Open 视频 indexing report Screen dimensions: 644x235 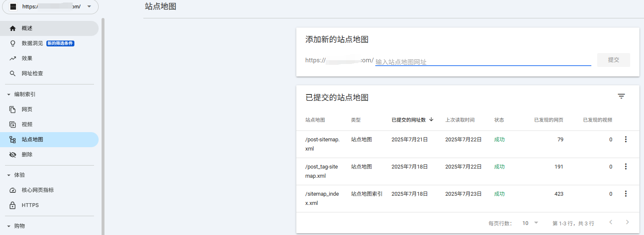point(49,125)
